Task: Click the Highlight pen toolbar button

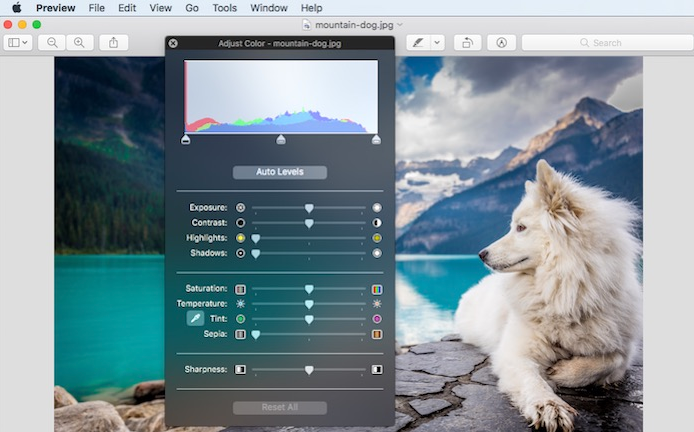Action: click(x=418, y=42)
